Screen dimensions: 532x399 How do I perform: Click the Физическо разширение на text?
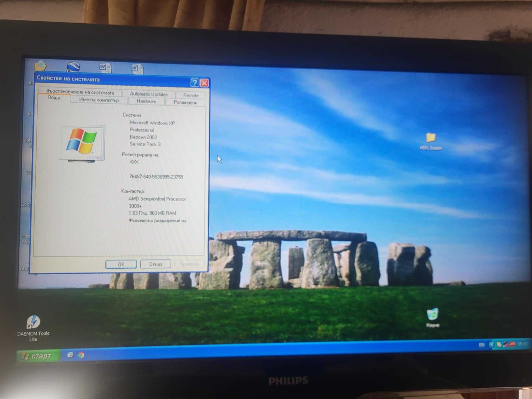click(x=157, y=221)
